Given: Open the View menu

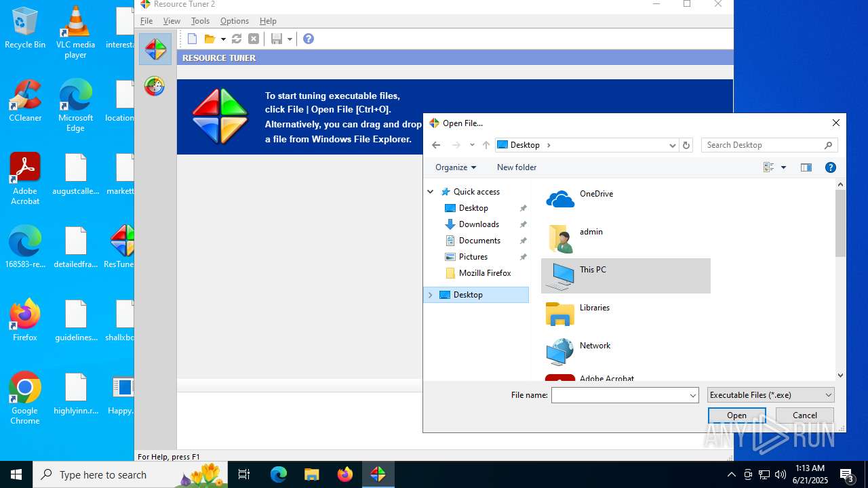Looking at the screenshot, I should click(x=172, y=21).
